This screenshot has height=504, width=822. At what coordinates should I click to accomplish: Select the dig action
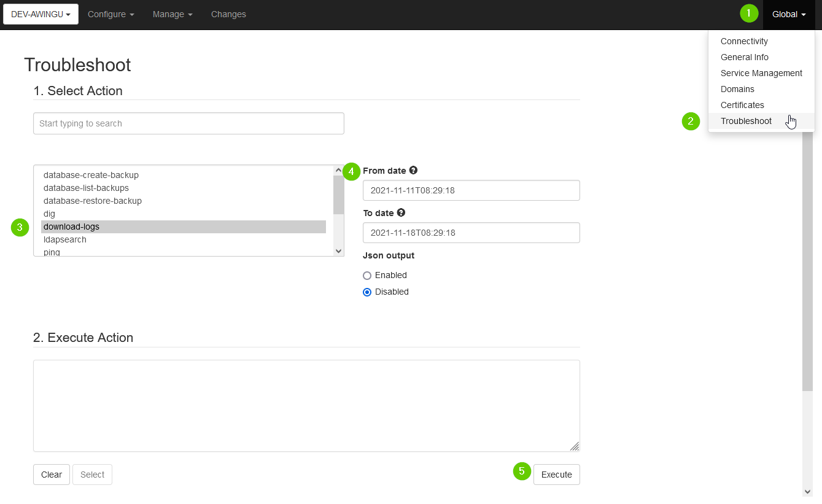[x=184, y=214]
